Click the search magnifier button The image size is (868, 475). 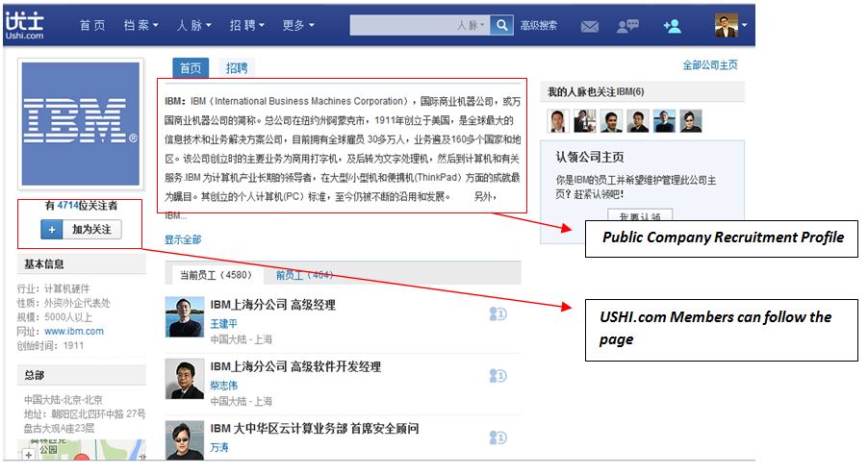(501, 25)
